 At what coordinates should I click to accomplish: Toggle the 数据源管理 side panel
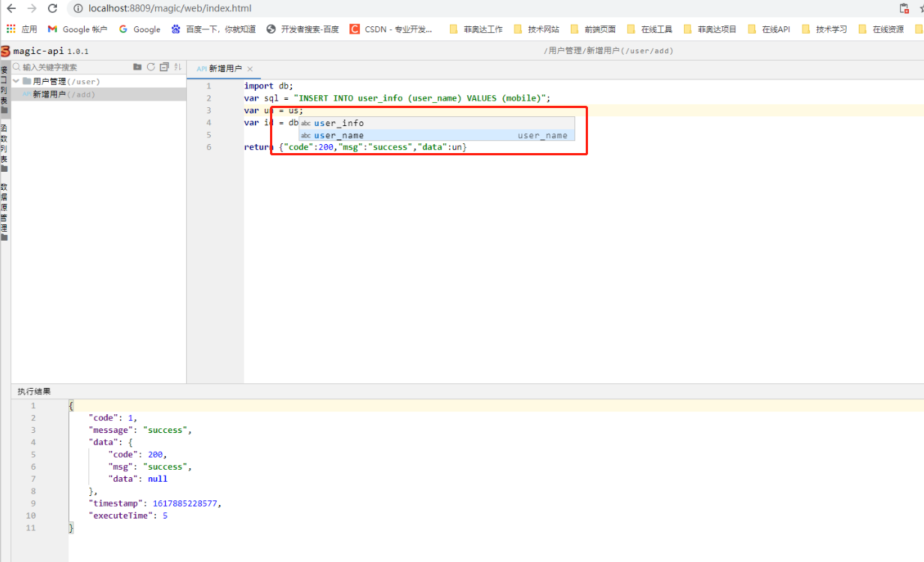(6, 210)
